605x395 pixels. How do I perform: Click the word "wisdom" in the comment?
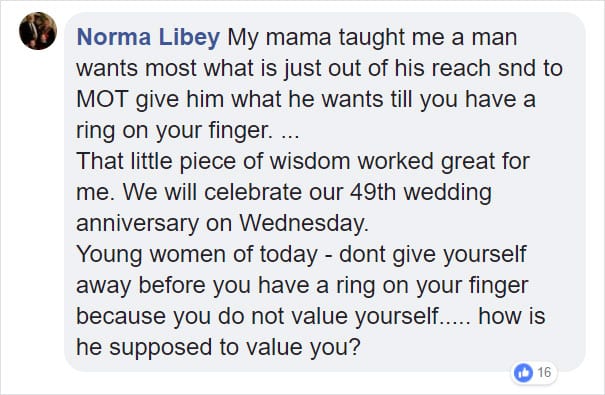(x=309, y=161)
